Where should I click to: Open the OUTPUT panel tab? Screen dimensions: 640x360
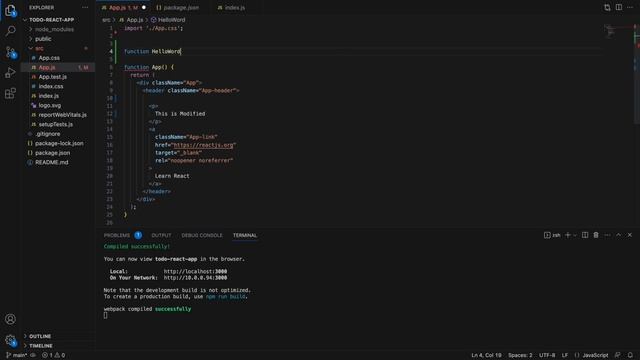point(161,235)
